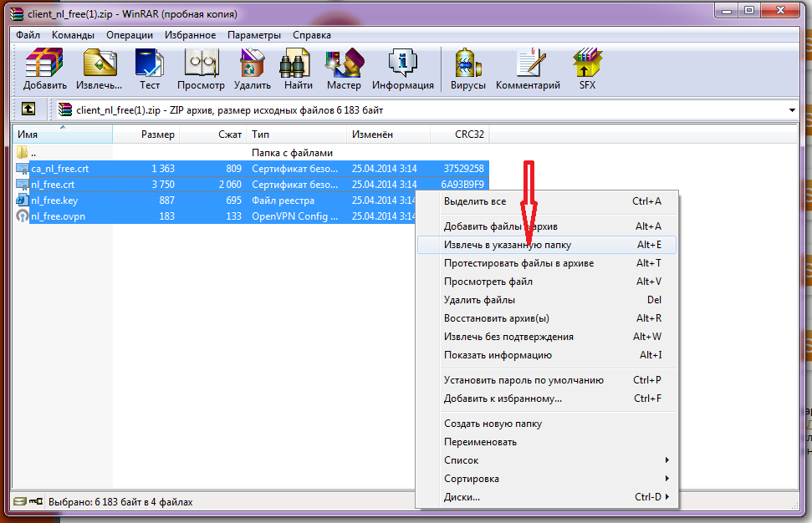Click status text 'Выбрано: 6 183 байт в 4 файлах'
812x523 pixels.
click(120, 502)
